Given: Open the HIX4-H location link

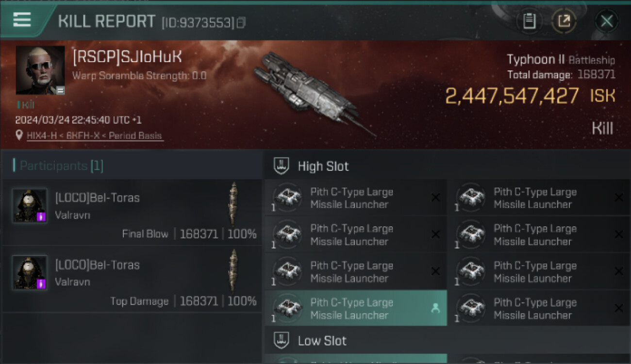Looking at the screenshot, I should point(95,136).
